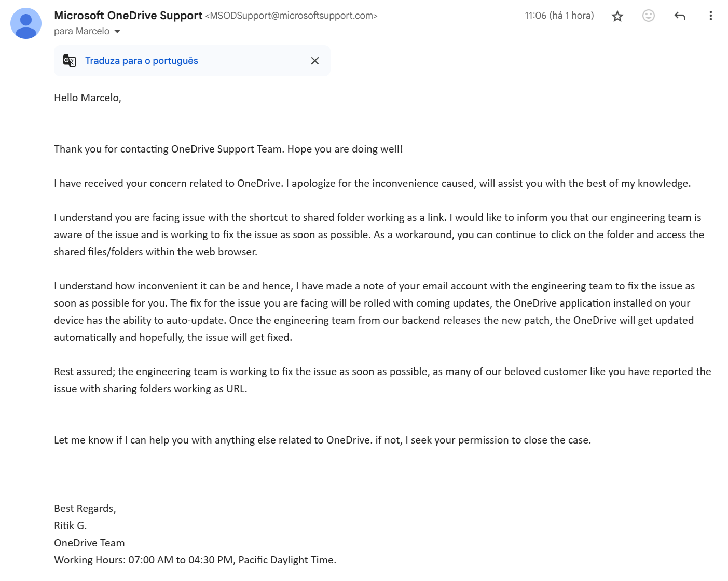Reply to the OneDrive Support email
The width and height of the screenshot is (728, 581).
680,16
